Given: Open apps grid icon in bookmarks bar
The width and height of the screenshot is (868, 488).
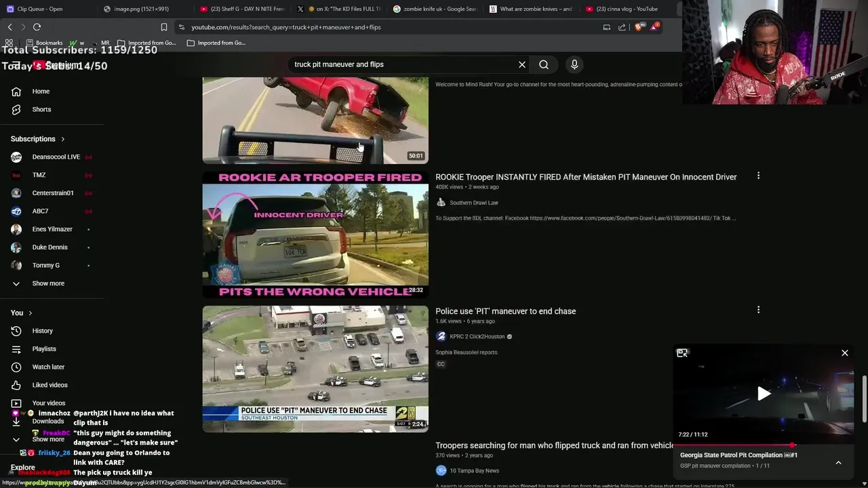Looking at the screenshot, I should tap(9, 43).
